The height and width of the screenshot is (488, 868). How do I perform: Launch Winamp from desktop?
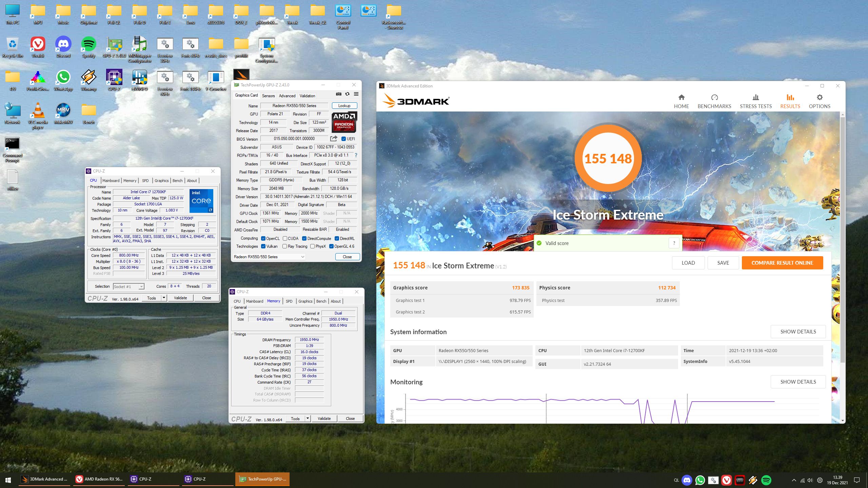click(x=88, y=81)
